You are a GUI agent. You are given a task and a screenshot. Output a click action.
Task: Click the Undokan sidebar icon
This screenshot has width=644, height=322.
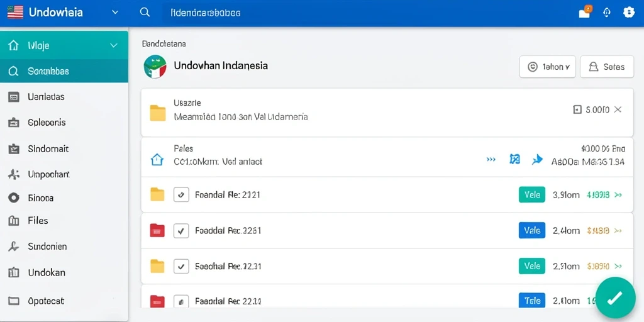pos(14,272)
